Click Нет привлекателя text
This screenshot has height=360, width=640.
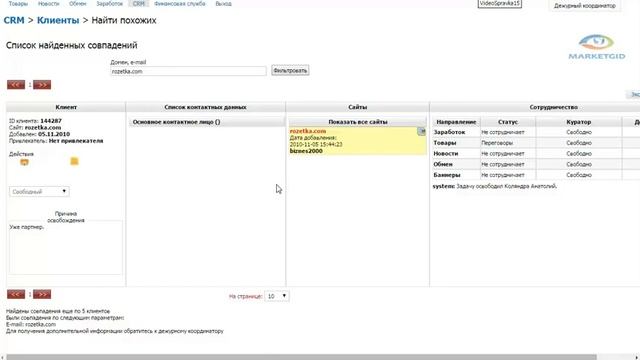tap(76, 141)
